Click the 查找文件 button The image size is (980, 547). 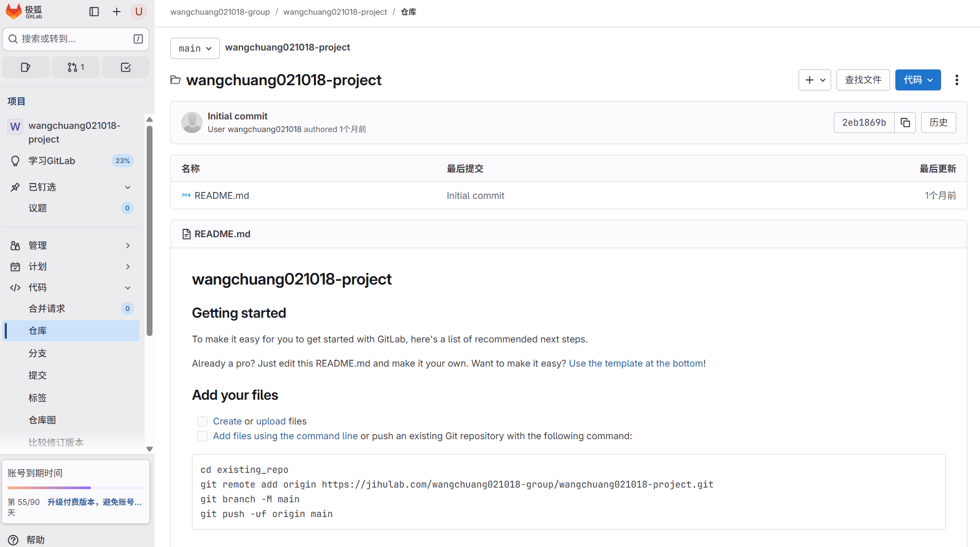coord(863,79)
